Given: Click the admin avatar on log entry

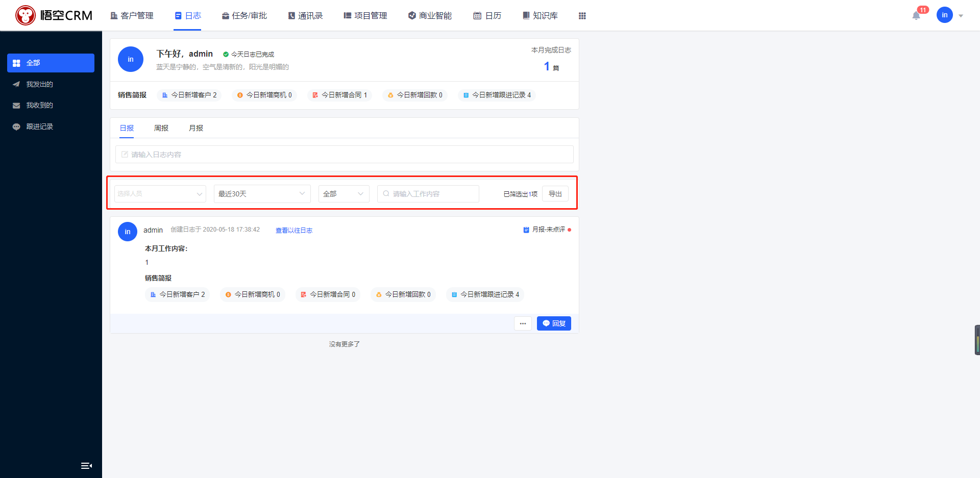Looking at the screenshot, I should [x=128, y=232].
